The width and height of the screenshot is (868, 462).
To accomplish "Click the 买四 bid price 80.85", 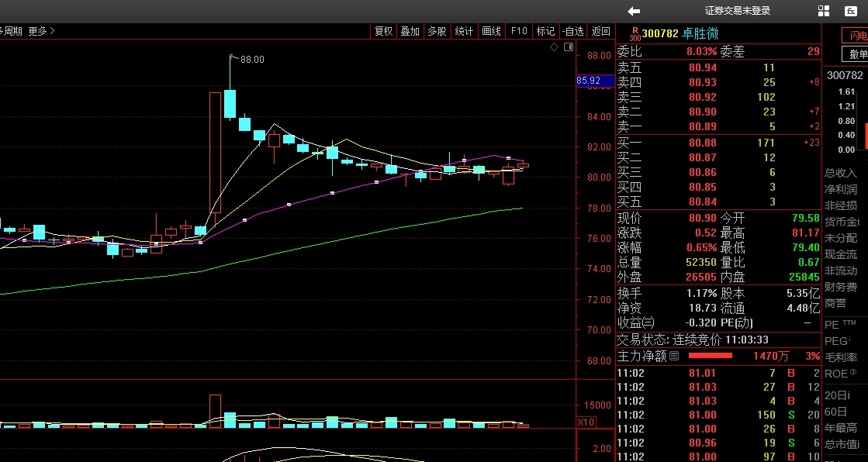I will [703, 187].
